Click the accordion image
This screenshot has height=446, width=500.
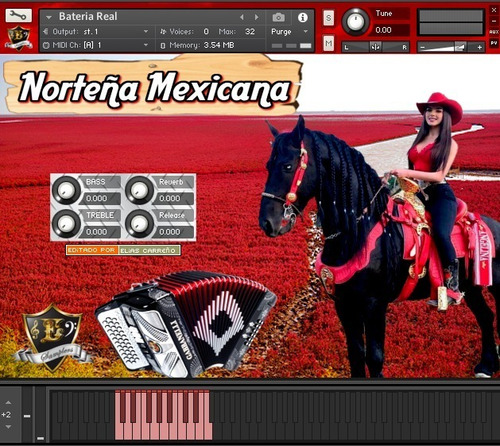click(186, 325)
